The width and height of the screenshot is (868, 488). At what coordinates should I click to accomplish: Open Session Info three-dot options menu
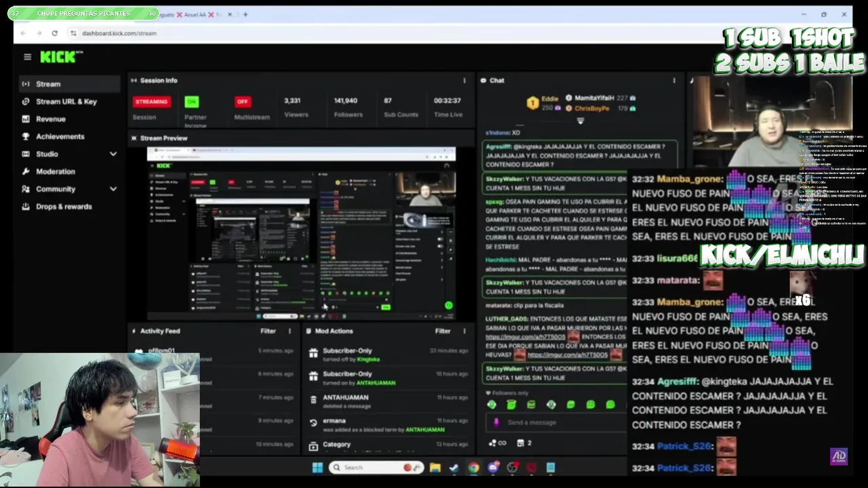(465, 81)
